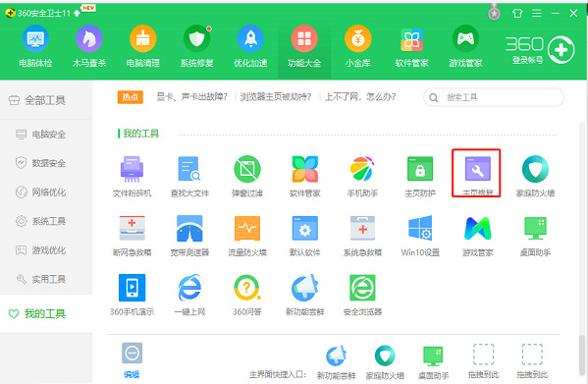Screen dimensions: 588x384
Task: Launch 家庭防火墙 in my tools grid
Action: click(535, 176)
